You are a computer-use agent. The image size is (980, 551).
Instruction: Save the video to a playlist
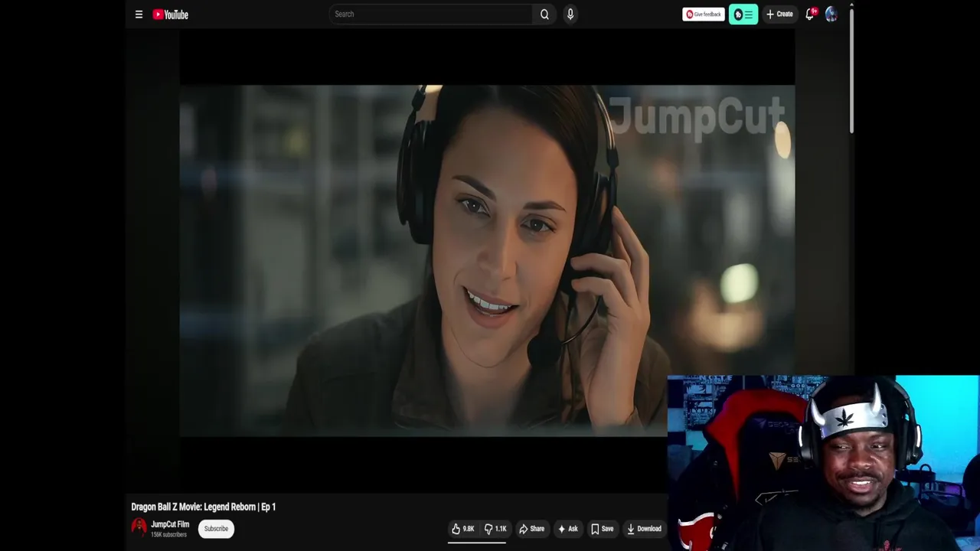(602, 528)
